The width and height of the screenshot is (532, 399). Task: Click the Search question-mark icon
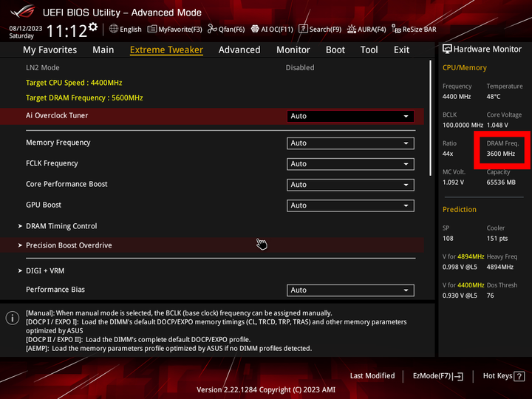point(303,29)
